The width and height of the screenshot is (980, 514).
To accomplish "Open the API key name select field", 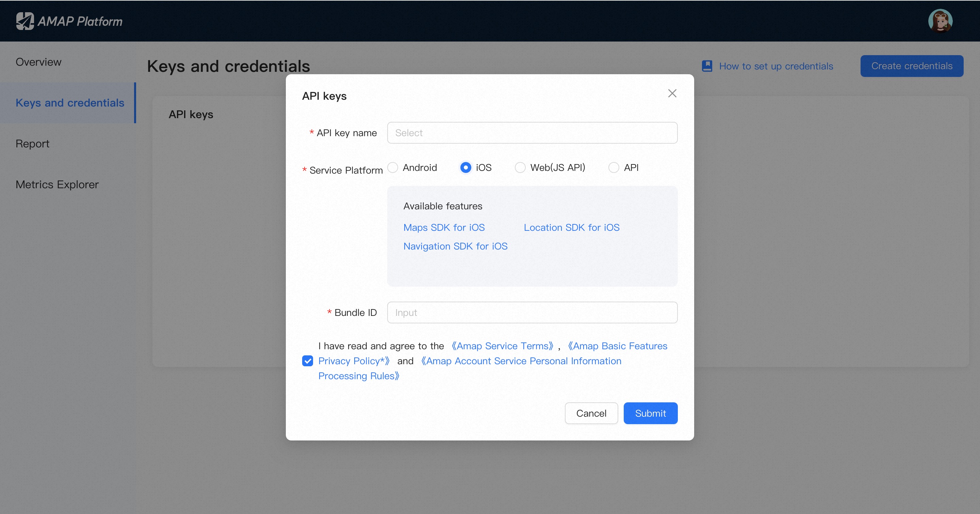I will pos(532,133).
